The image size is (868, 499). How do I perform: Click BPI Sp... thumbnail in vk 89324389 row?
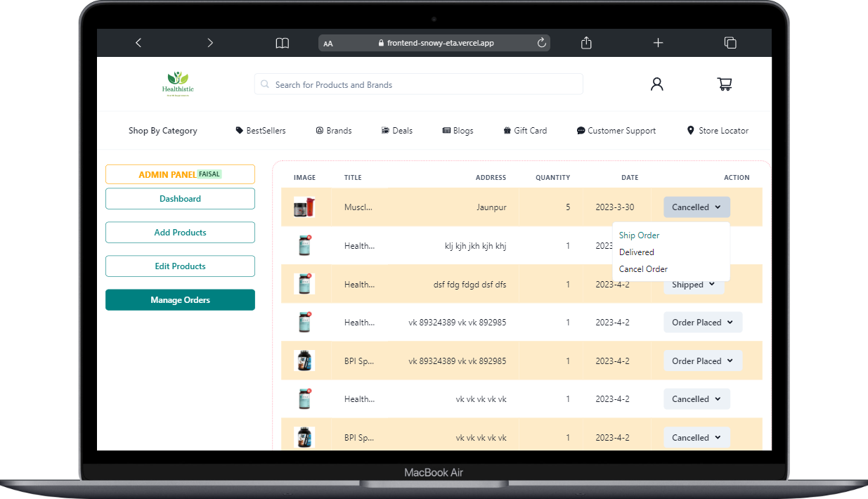point(304,361)
